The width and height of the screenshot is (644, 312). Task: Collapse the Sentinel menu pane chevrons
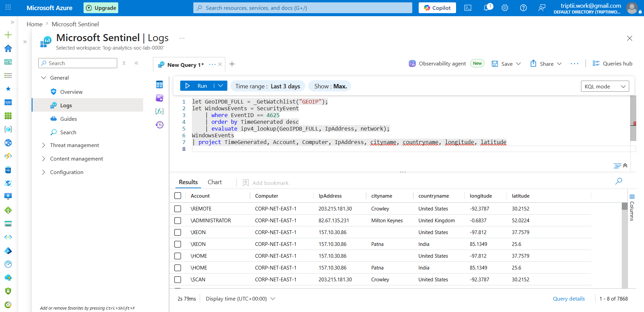136,63
